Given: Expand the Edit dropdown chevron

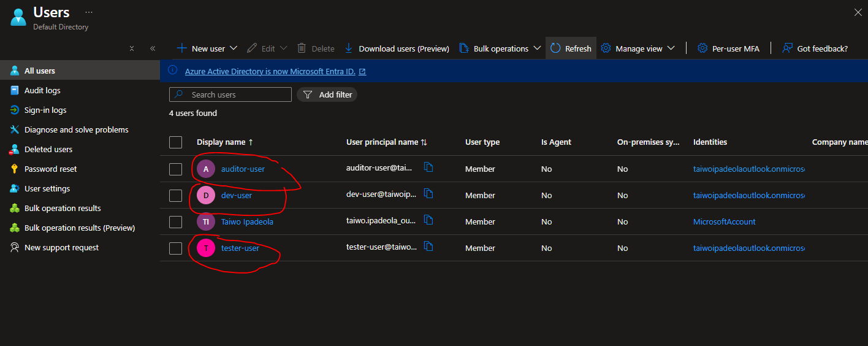Looking at the screenshot, I should pos(283,48).
